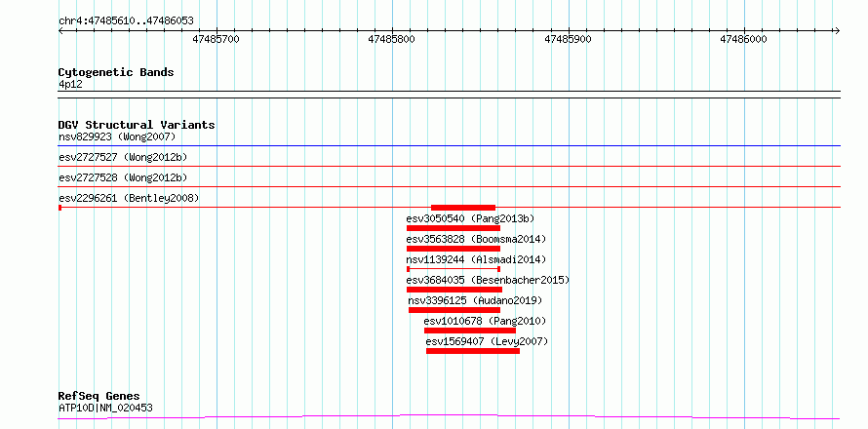
Task: Click the left arrow of the ruler
Action: pyautogui.click(x=60, y=30)
